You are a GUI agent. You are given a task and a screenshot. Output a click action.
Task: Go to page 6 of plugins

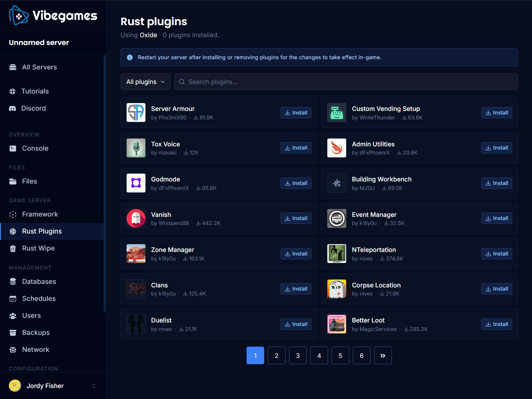tap(362, 355)
